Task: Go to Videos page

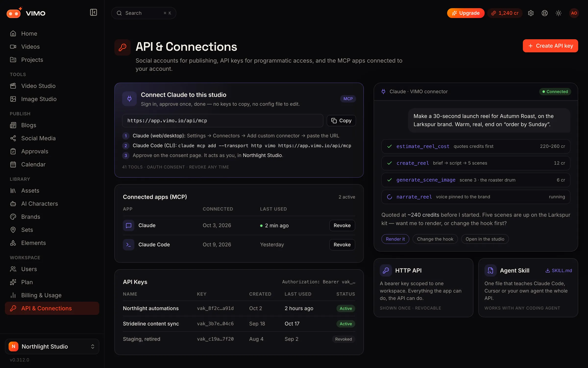Action: point(52,47)
